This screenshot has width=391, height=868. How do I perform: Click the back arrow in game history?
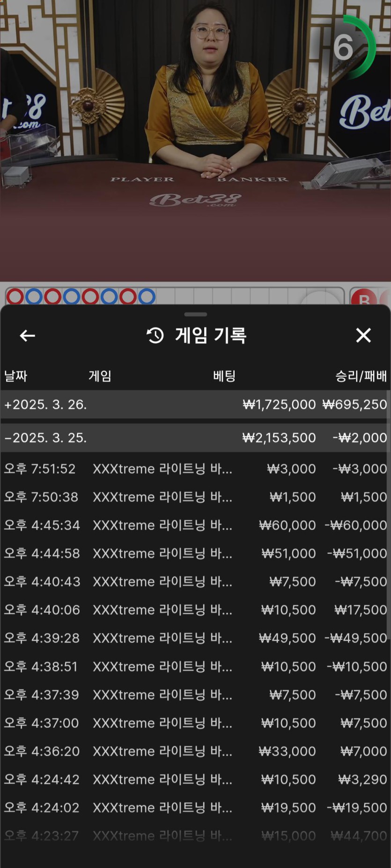pyautogui.click(x=27, y=335)
